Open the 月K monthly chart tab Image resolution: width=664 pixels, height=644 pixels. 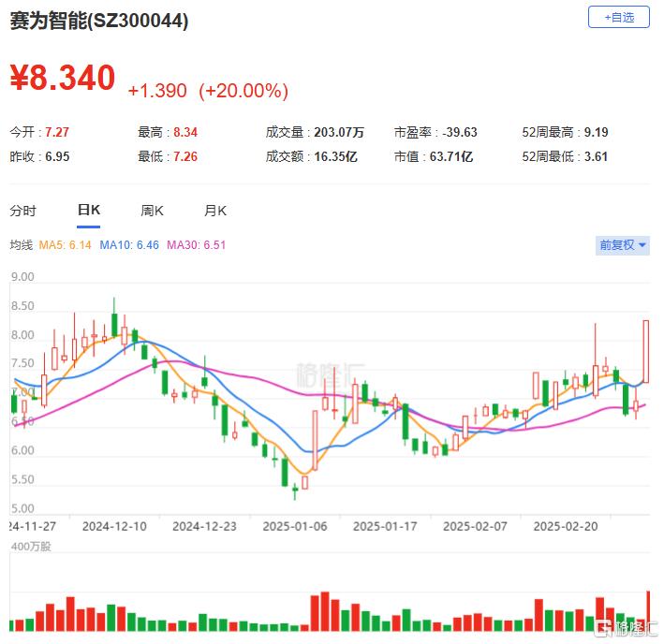pos(215,211)
